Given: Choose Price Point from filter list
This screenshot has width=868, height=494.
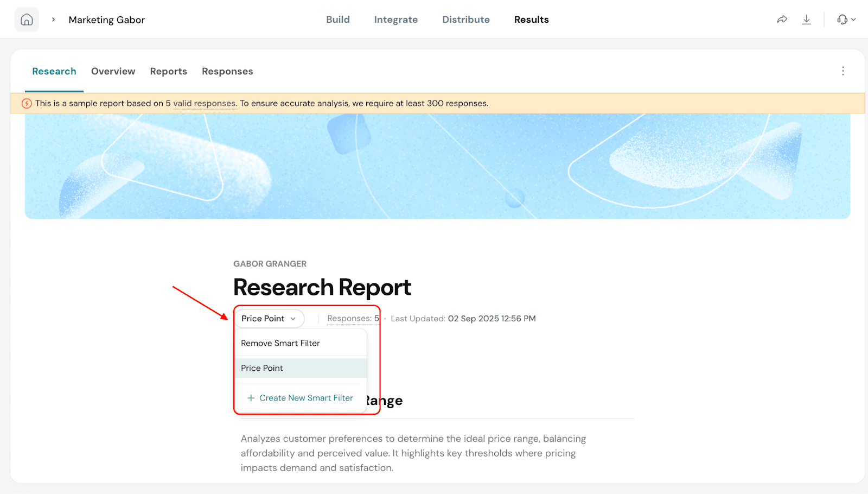Looking at the screenshot, I should (262, 368).
